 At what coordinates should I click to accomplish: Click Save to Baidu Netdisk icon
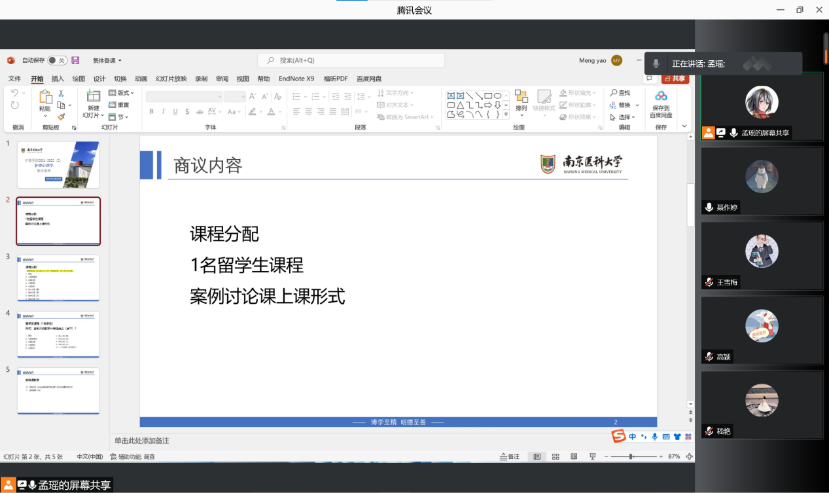tap(661, 101)
